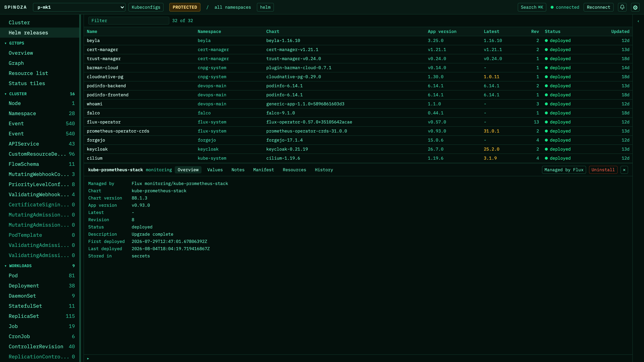Image resolution: width=644 pixels, height=362 pixels.
Task: Select the all namespaces breadcrumb
Action: (x=232, y=7)
